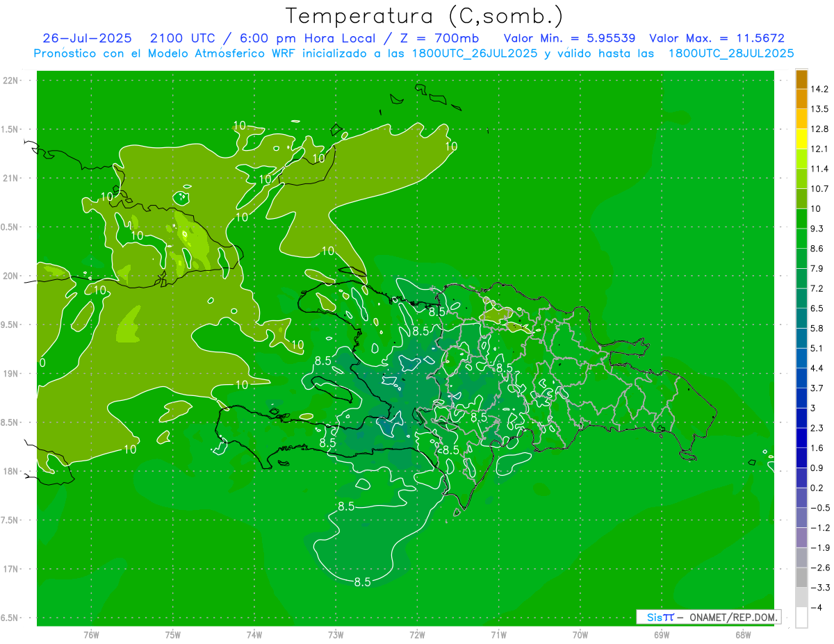Click the '17N' latitude axis label

pyautogui.click(x=10, y=570)
